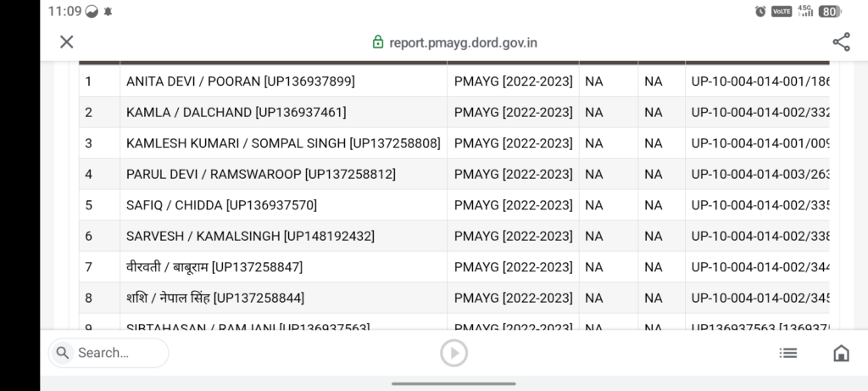Select ANITA DEVI / POORAN row

[240, 81]
